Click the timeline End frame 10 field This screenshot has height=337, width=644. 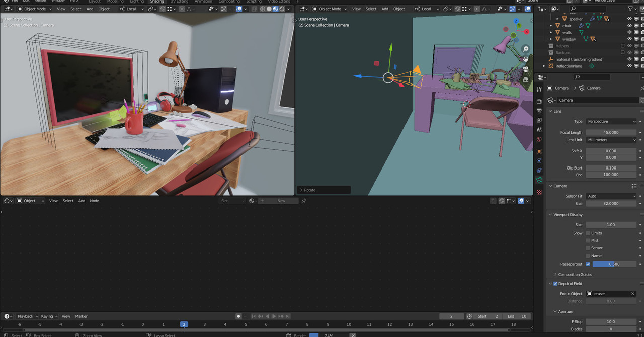coord(517,316)
